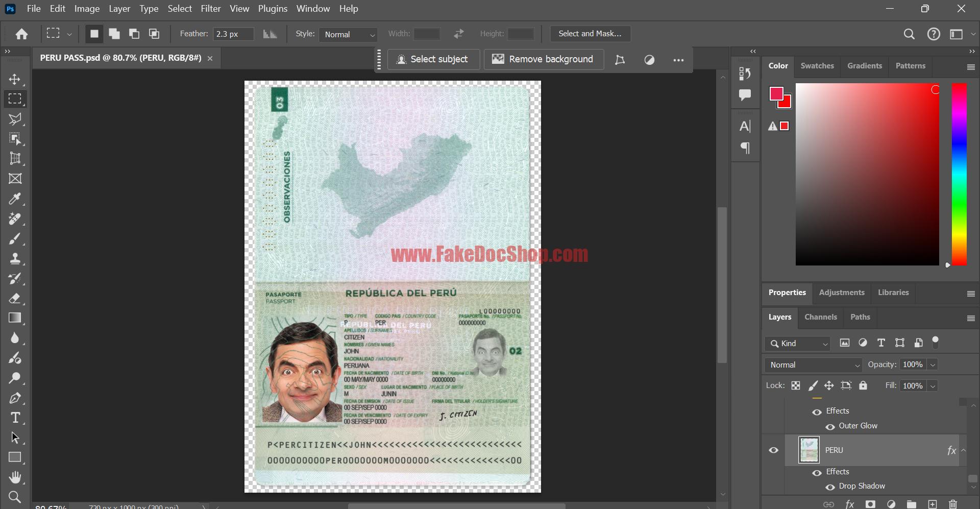Click the Remove background button
980x509 pixels.
[544, 59]
